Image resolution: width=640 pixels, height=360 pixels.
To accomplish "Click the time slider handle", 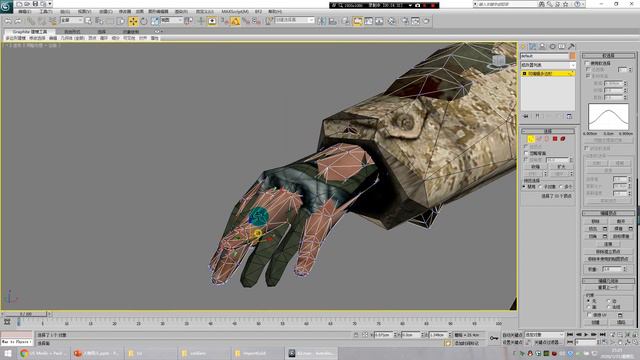I will (x=26, y=314).
